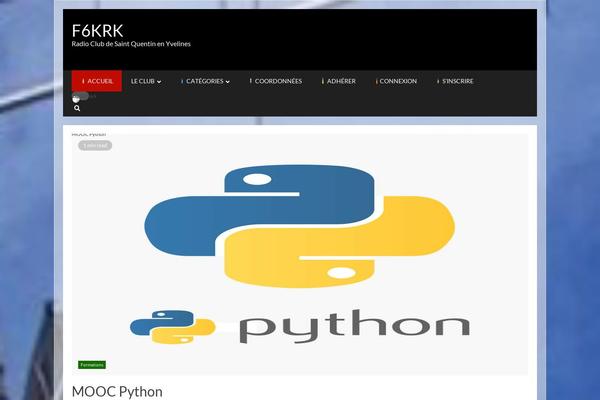
Task: Click the Formations category tag
Action: [92, 365]
